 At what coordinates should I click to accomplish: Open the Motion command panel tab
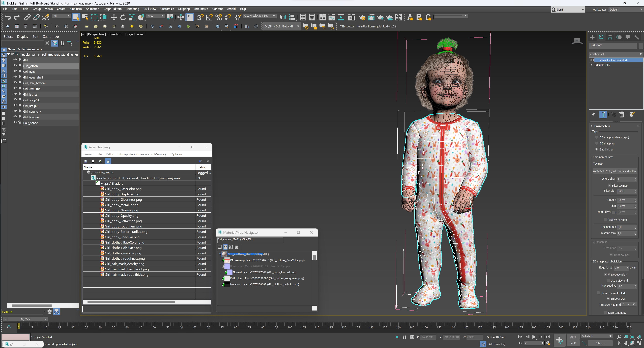pos(619,37)
